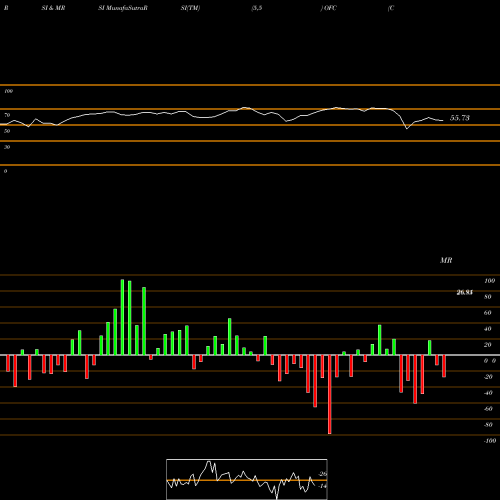Click the '(5,5' parameter text in header
Viewport: 500px width, 500px height.
(x=257, y=8)
